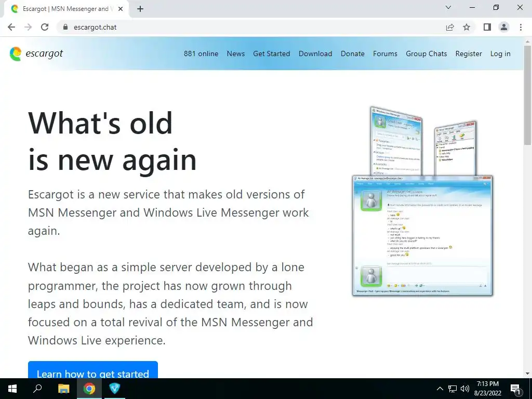
Task: Click the escargot brand name text
Action: click(x=44, y=54)
